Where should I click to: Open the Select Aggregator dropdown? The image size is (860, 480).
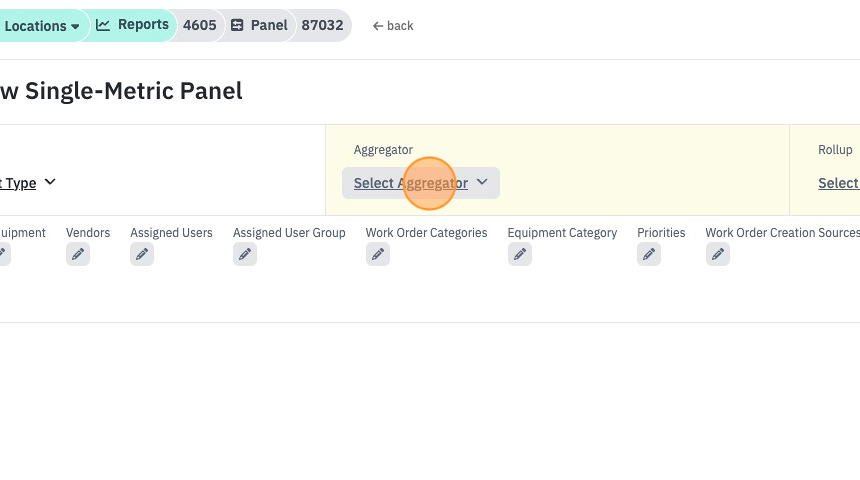[421, 183]
